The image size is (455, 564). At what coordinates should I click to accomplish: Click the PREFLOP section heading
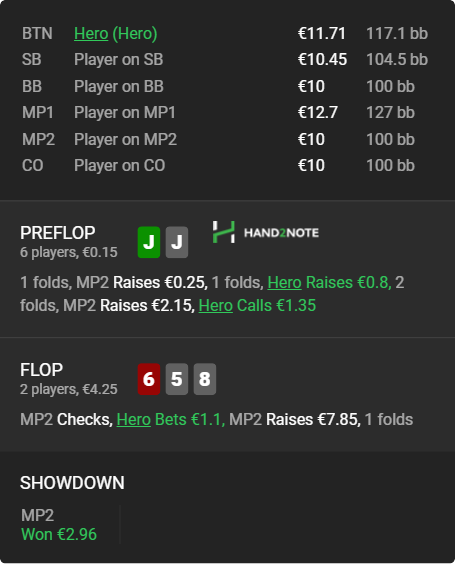(58, 233)
